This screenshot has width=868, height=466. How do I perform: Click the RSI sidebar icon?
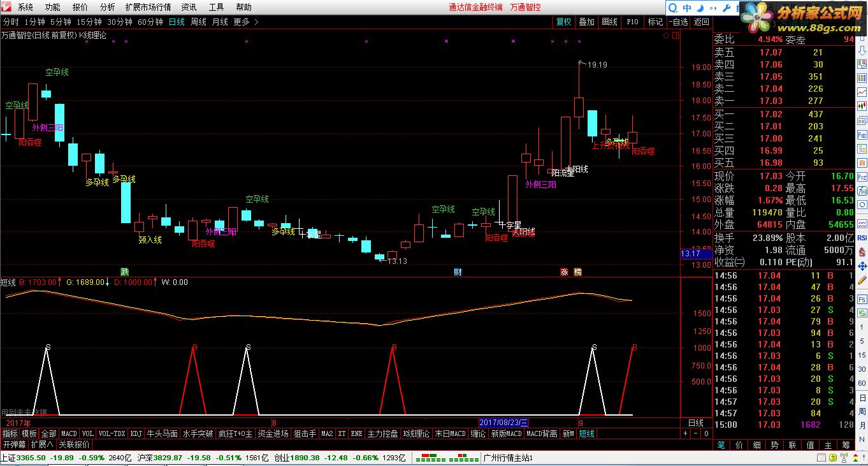[x=862, y=237]
